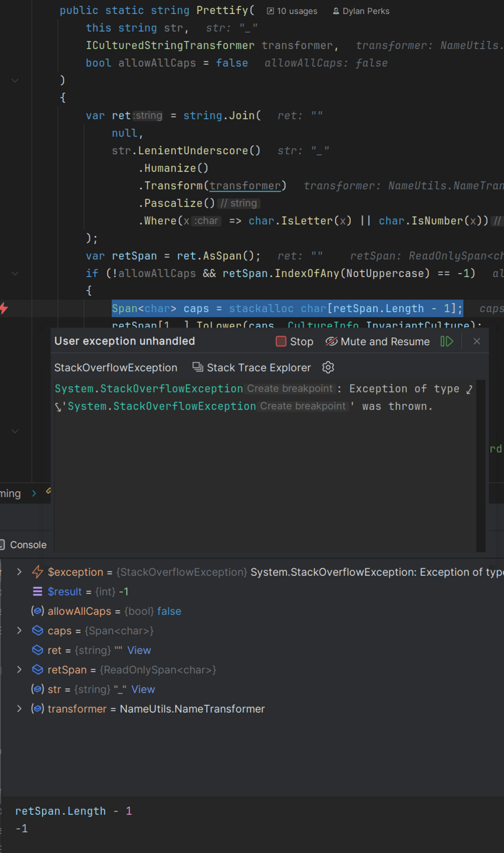This screenshot has width=504, height=853.
Task: Click the $exception lightning icon
Action: tap(38, 572)
